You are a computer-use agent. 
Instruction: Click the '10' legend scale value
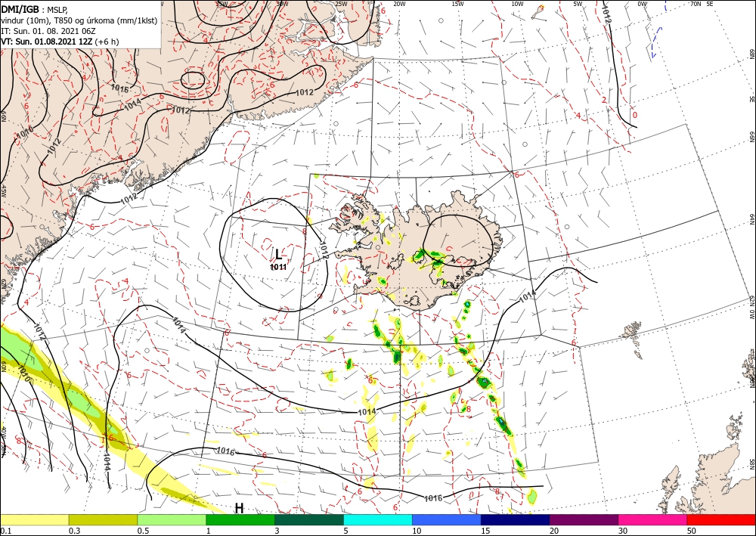click(x=417, y=531)
